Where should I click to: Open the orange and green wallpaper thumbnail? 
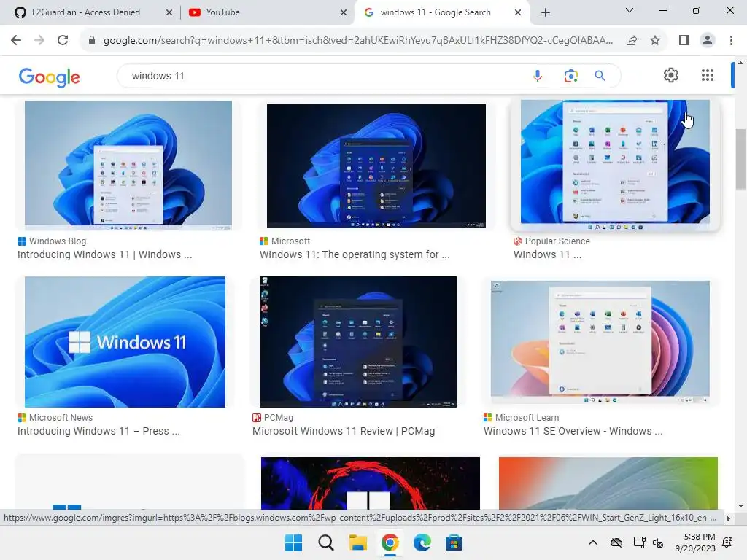click(x=608, y=483)
